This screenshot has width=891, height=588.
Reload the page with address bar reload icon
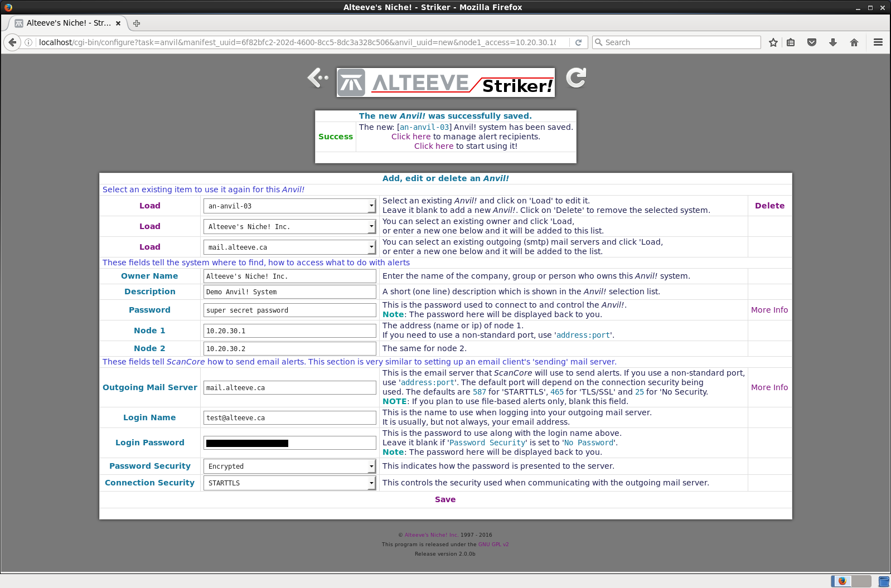click(x=579, y=42)
